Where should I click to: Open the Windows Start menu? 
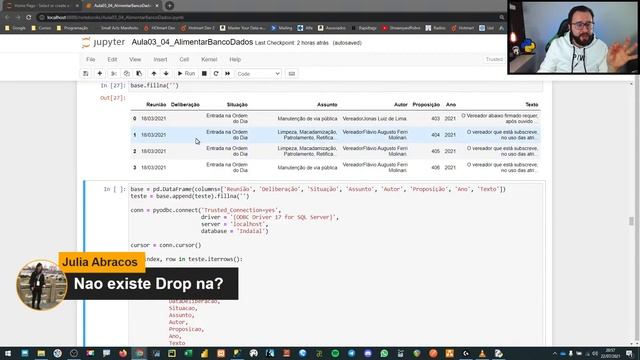[x=8, y=353]
